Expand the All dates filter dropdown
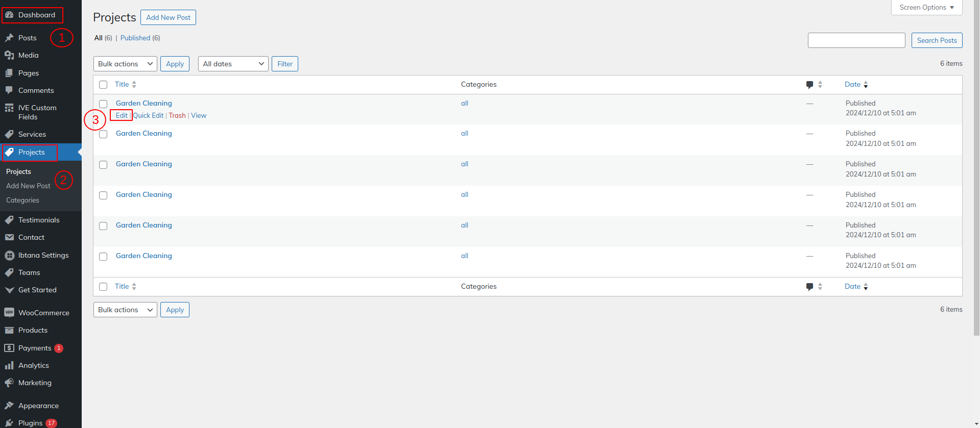Viewport: 980px width, 428px height. coord(233,64)
